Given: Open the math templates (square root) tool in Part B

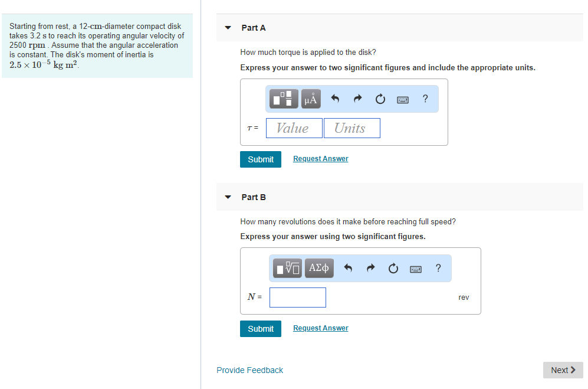Looking at the screenshot, I should (x=288, y=268).
